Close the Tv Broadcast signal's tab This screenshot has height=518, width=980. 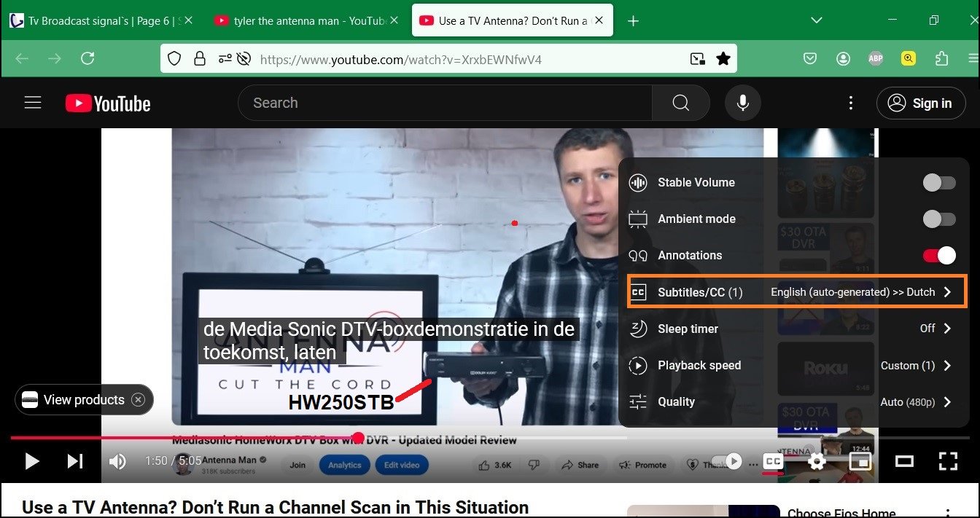[188, 20]
